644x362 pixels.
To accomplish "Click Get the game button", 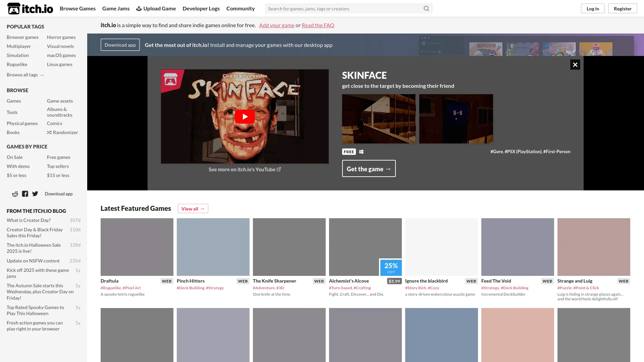I will click(x=369, y=169).
